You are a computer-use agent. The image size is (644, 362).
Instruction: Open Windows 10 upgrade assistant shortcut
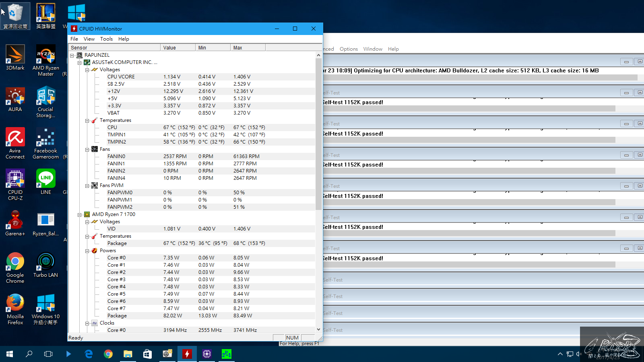click(x=45, y=309)
